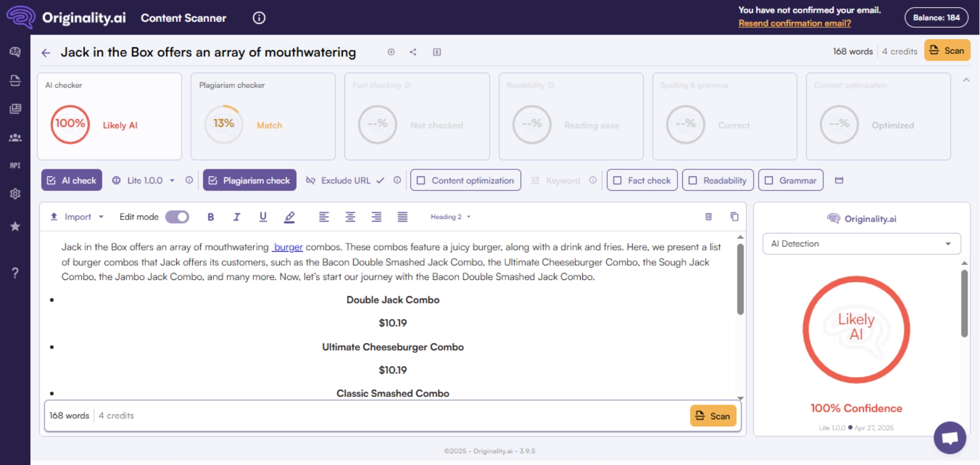The width and height of the screenshot is (980, 465).
Task: Click the Originality.ai brain logo
Action: pos(21,17)
